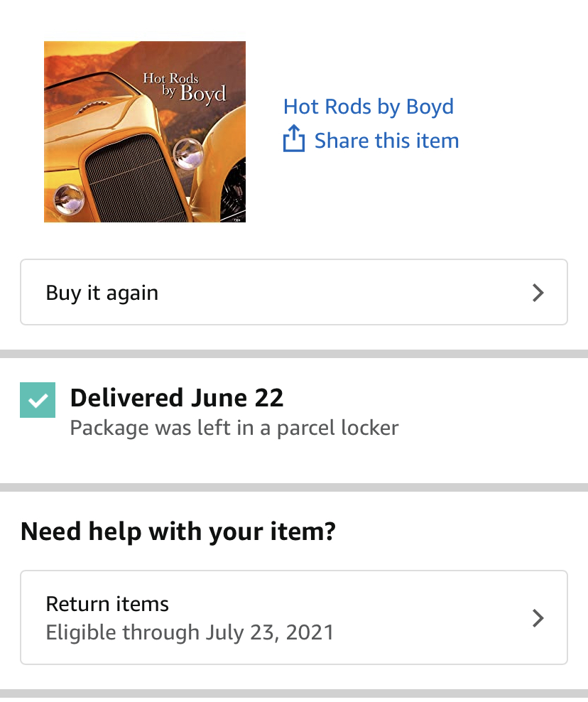Expand the Return items chevron arrow

538,618
